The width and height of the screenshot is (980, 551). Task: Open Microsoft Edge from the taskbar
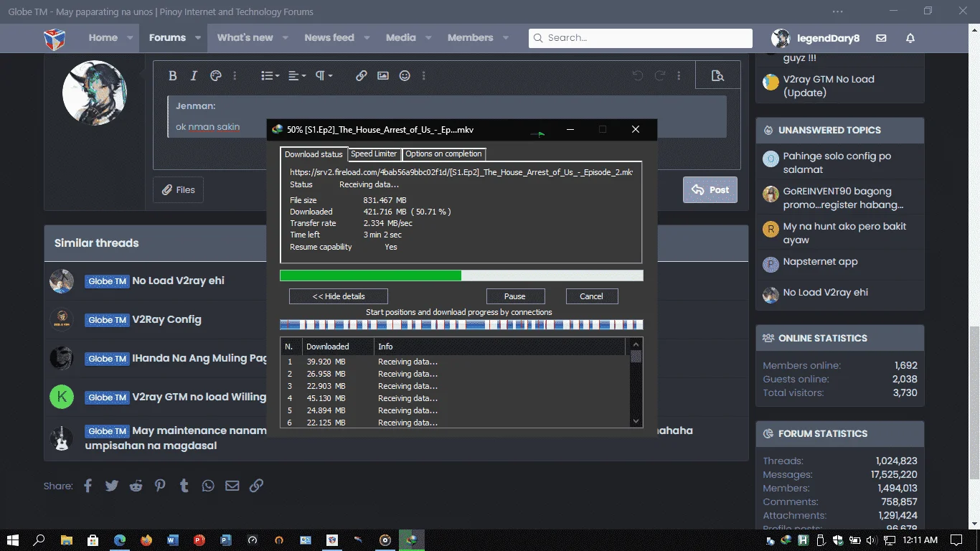(120, 540)
